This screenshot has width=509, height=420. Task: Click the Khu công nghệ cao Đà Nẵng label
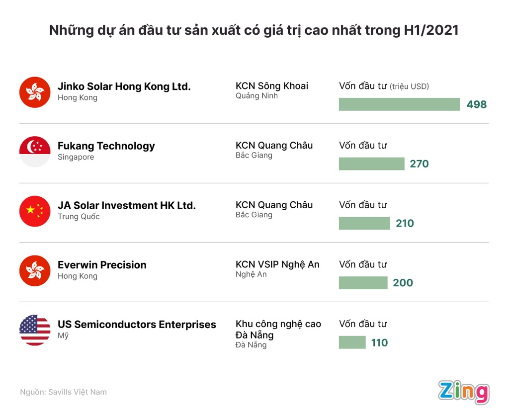click(x=278, y=329)
